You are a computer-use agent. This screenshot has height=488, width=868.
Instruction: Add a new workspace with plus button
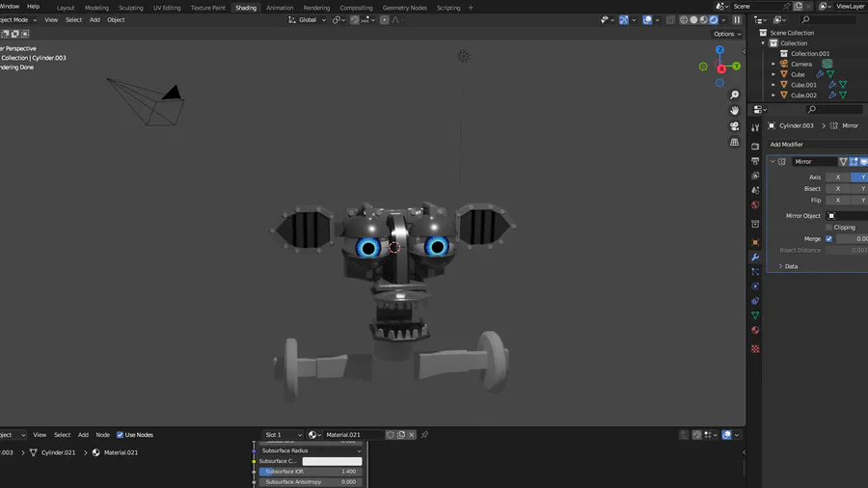tap(471, 8)
